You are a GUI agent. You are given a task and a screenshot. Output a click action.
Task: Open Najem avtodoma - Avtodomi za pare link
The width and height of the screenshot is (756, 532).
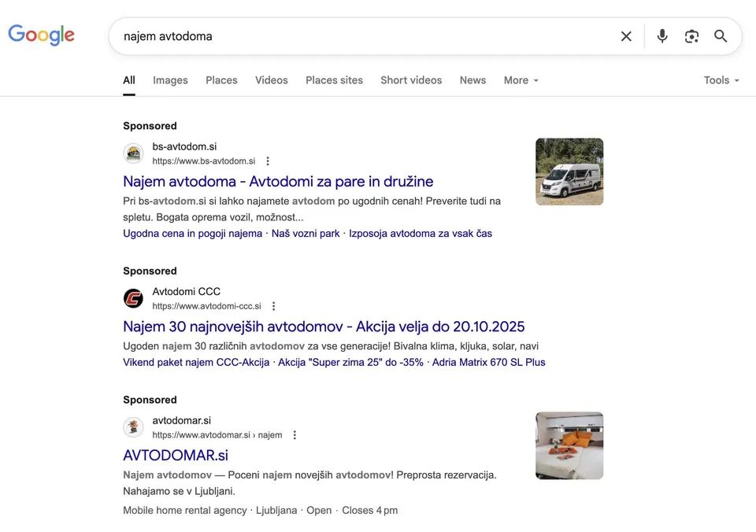278,181
